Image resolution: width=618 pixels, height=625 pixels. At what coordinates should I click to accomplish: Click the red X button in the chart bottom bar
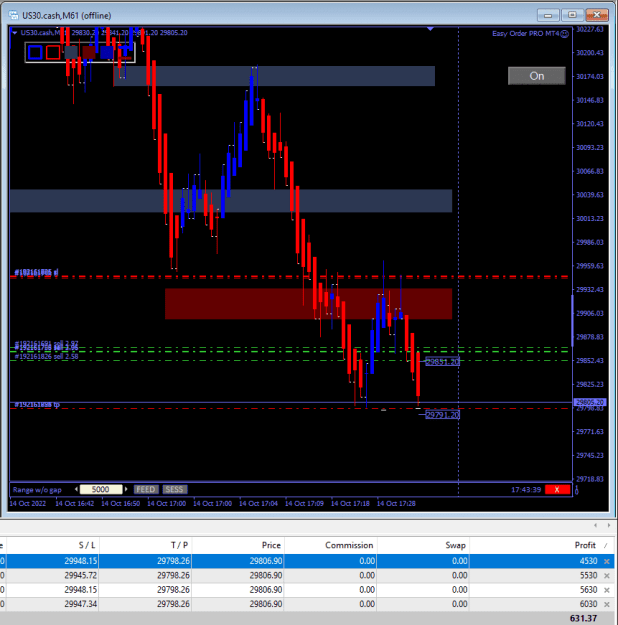557,489
